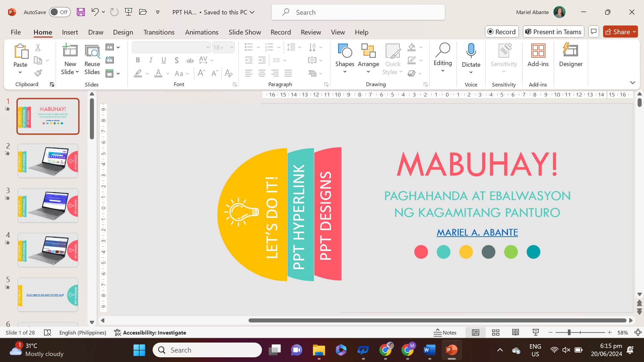
Task: Click the Dictate microphone icon
Action: point(471,50)
